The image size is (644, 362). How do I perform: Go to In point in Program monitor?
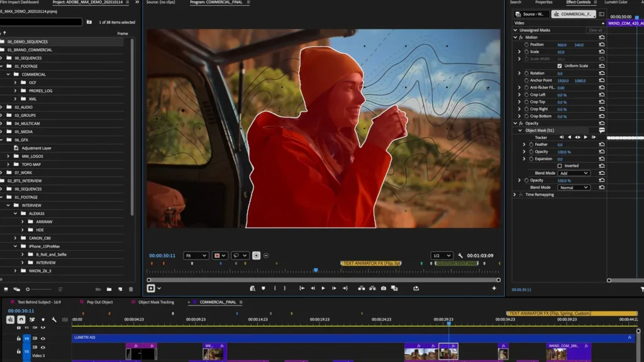coord(302,288)
